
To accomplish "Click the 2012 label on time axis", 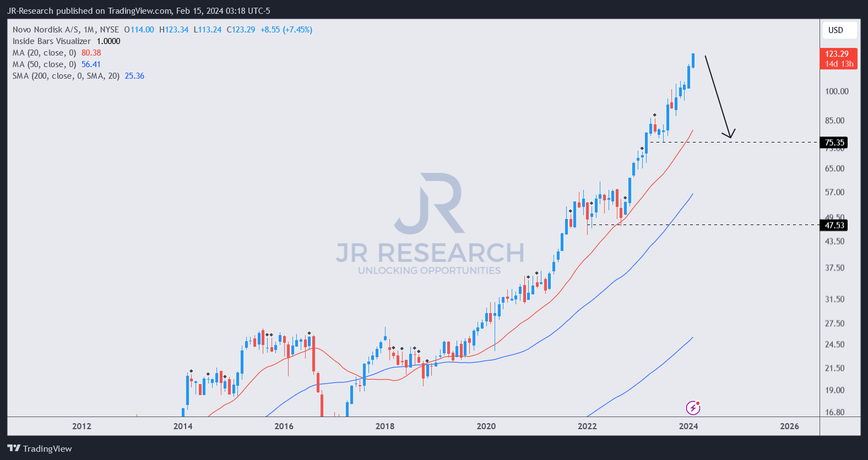I will 82,426.
